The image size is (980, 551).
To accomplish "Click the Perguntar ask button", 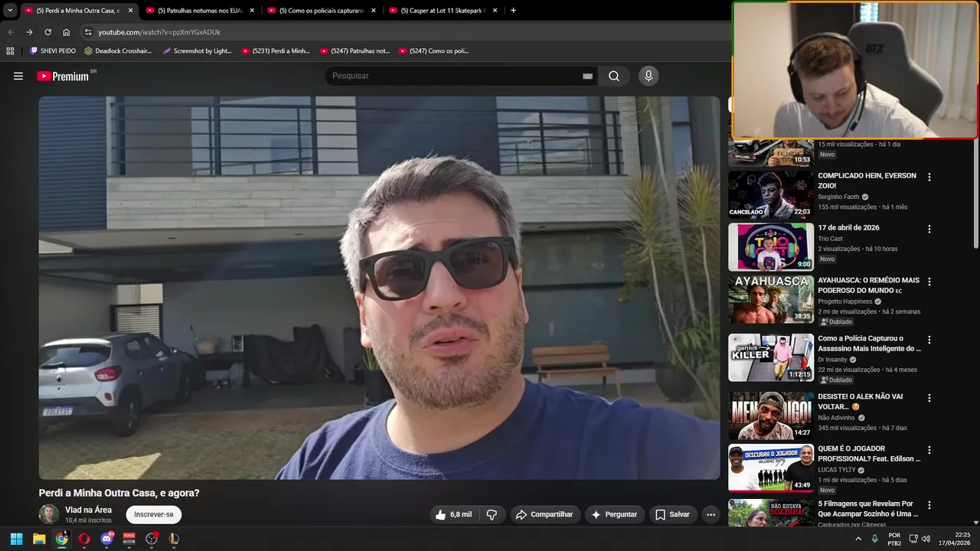I will pos(614,514).
